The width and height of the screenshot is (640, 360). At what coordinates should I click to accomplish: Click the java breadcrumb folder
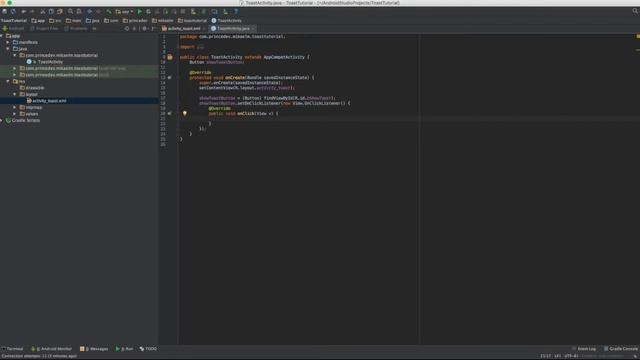[x=93, y=20]
